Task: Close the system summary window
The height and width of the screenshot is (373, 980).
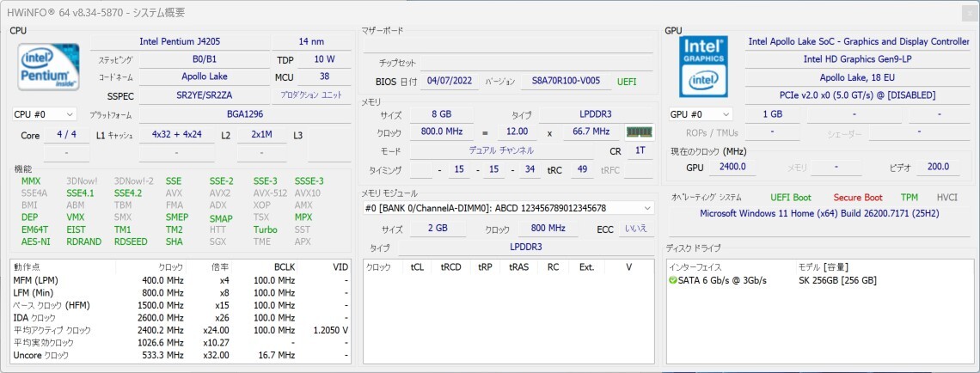Action: coord(970,13)
